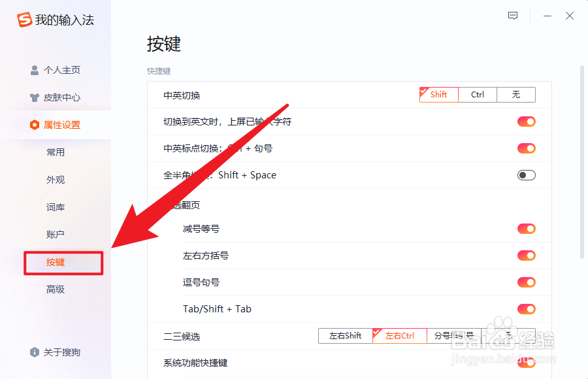Disable 切换到英文时上屏已输入字符
588x379 pixels.
tap(526, 122)
